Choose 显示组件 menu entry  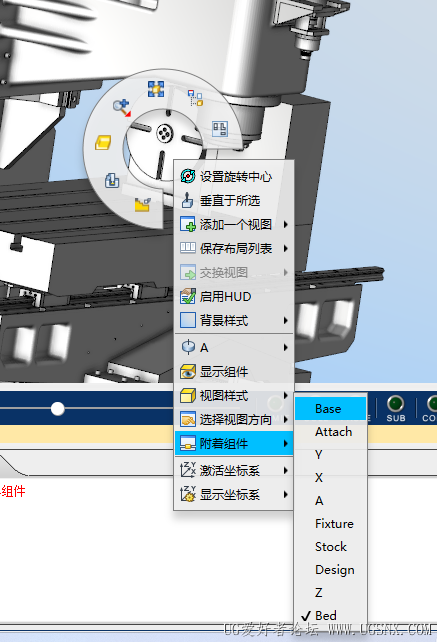234,372
